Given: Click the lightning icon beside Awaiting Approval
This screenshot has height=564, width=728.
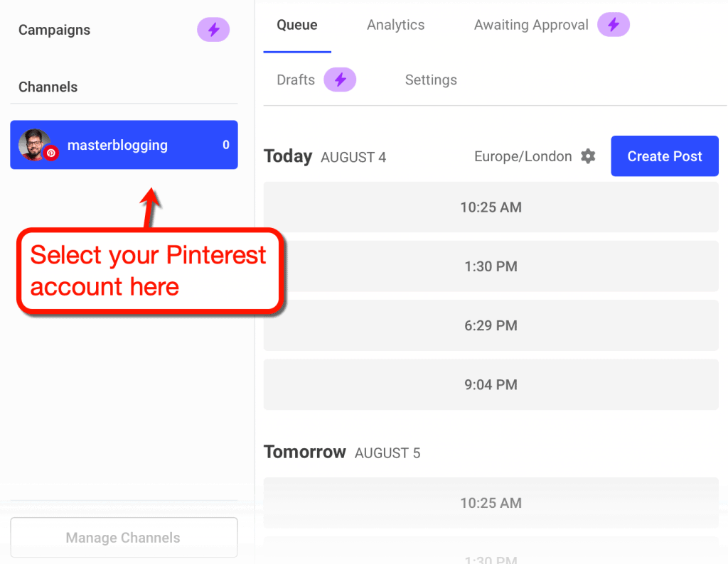Looking at the screenshot, I should [x=613, y=24].
